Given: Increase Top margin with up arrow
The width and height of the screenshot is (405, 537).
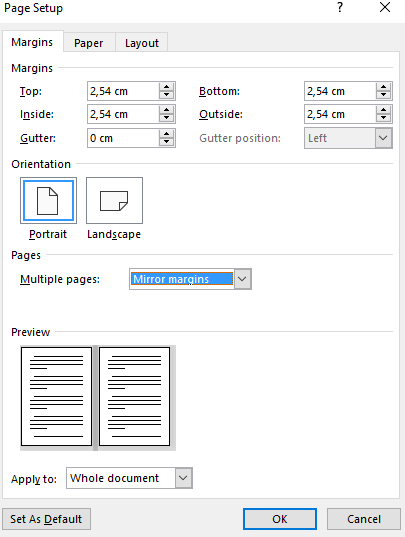Looking at the screenshot, I should 167,87.
